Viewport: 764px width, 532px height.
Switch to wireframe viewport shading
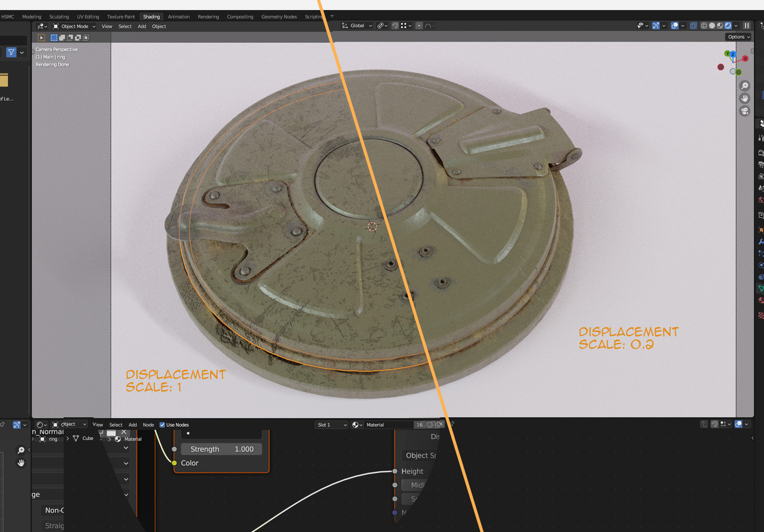[704, 26]
